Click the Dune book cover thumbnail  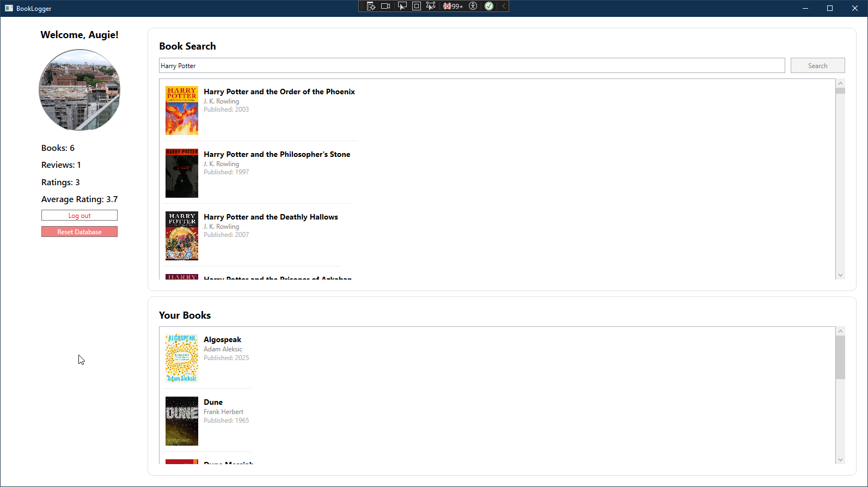pyautogui.click(x=182, y=421)
